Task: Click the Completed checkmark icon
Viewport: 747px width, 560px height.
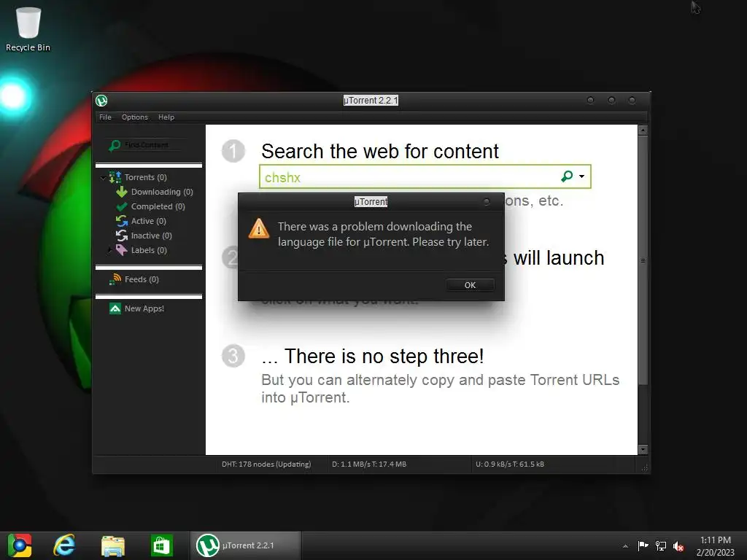Action: pos(122,206)
